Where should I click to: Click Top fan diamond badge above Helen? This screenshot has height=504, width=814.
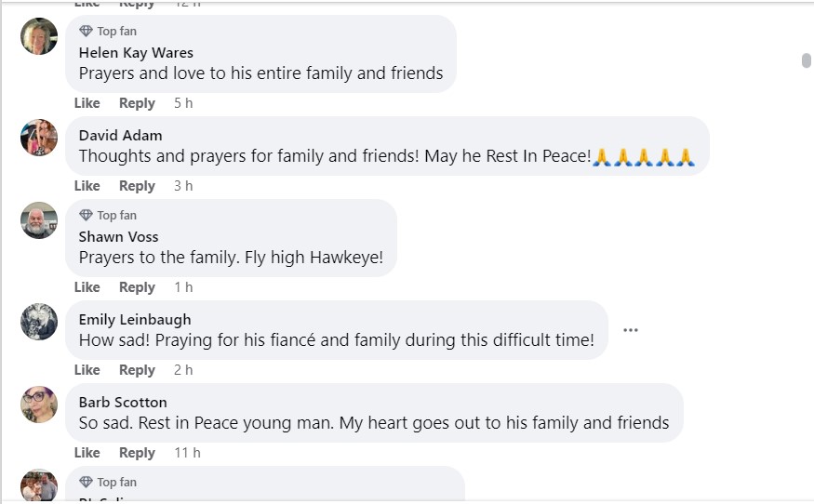[87, 32]
